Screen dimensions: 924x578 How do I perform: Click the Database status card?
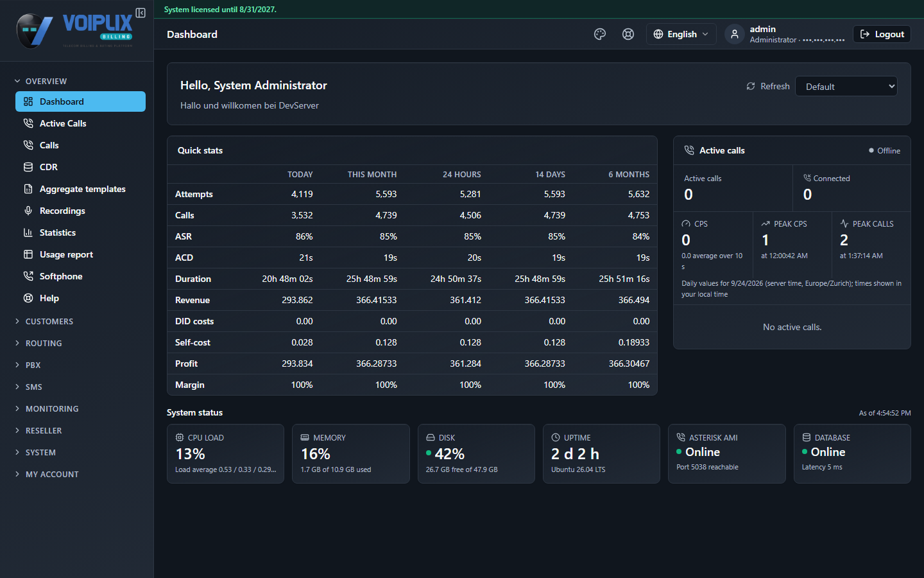852,453
